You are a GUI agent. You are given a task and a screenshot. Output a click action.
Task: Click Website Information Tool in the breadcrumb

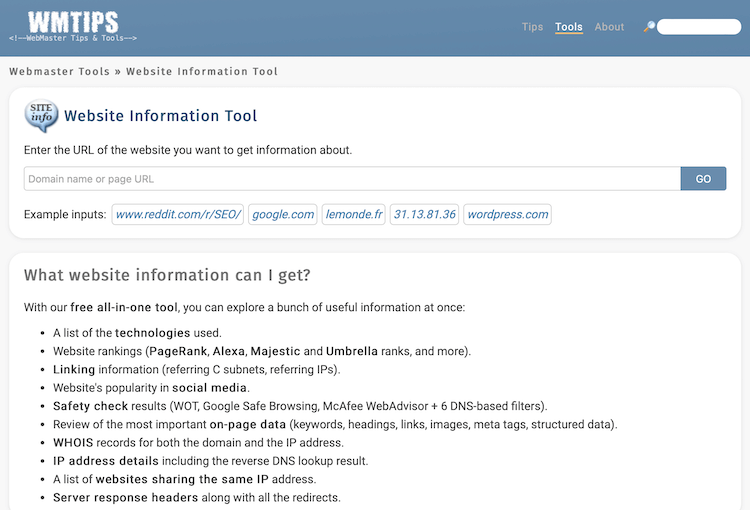(202, 72)
